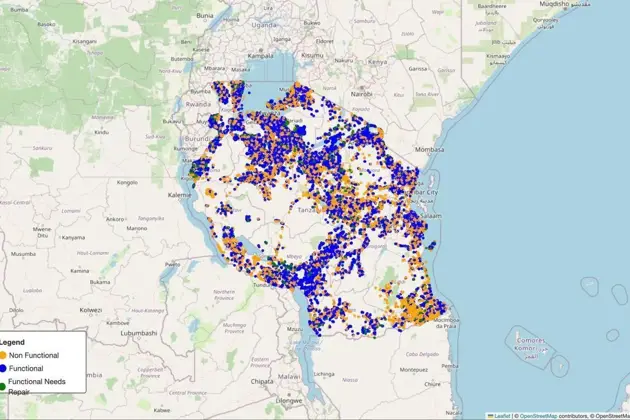Viewport: 630px width, 420px height.
Task: Click the 'Rwanda' country label
Action: (x=198, y=104)
